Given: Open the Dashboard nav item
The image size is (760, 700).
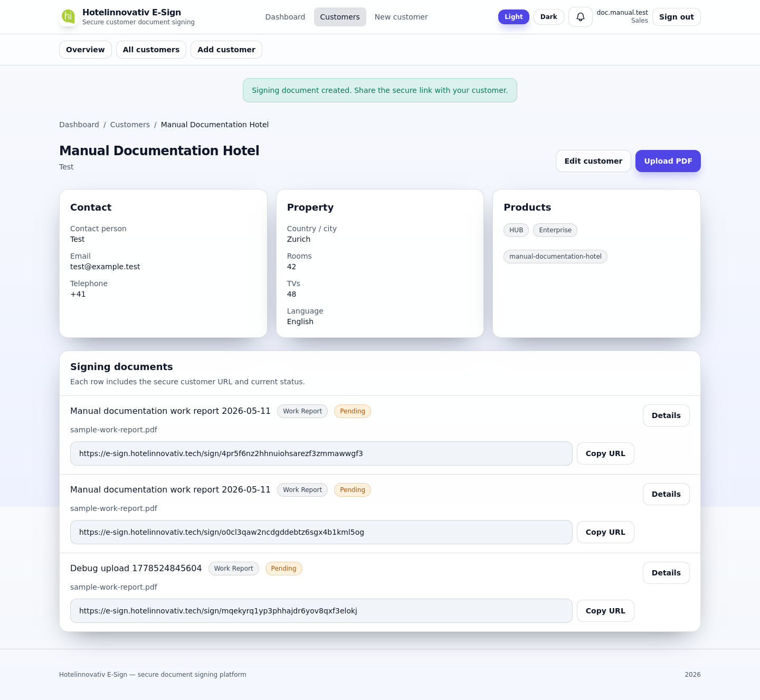Looking at the screenshot, I should point(285,17).
